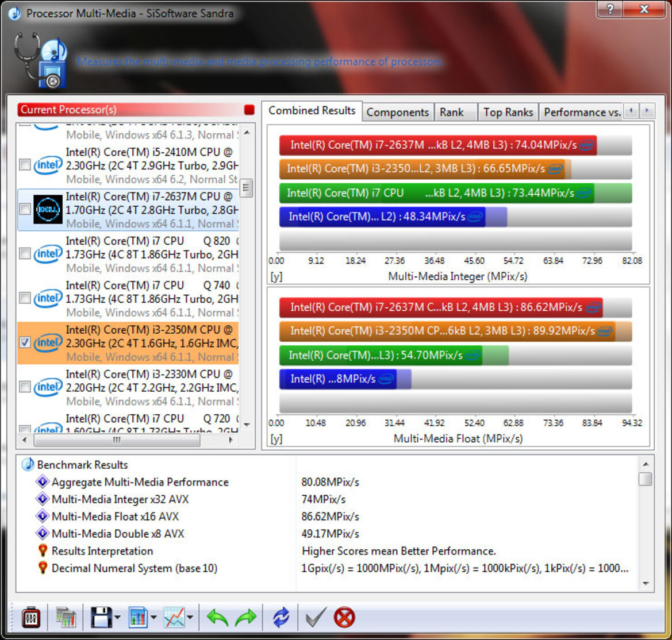Open dropdown arrow beside bar chart icon

tap(153, 617)
